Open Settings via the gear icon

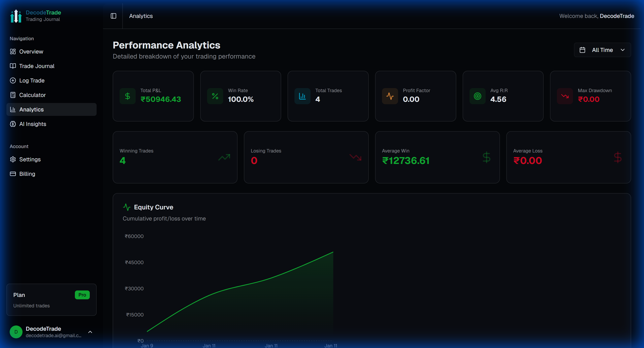[x=13, y=159]
